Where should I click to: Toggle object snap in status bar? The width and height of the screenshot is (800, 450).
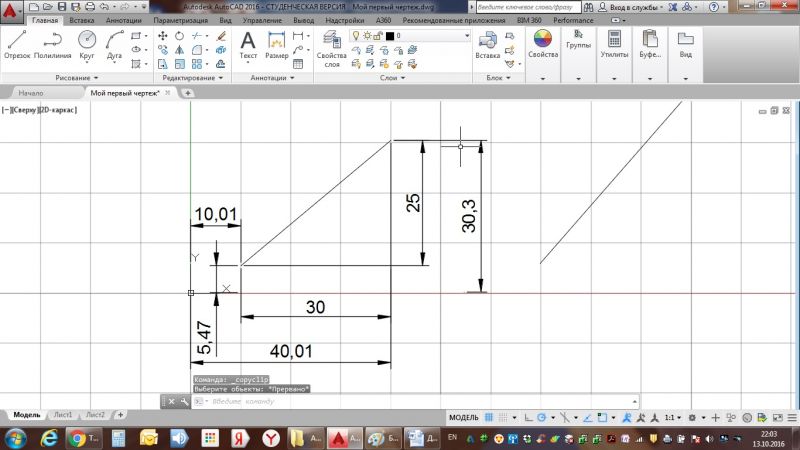point(602,417)
